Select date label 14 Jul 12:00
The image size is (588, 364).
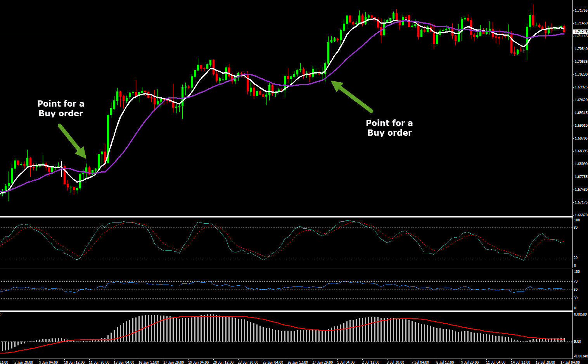(521, 362)
